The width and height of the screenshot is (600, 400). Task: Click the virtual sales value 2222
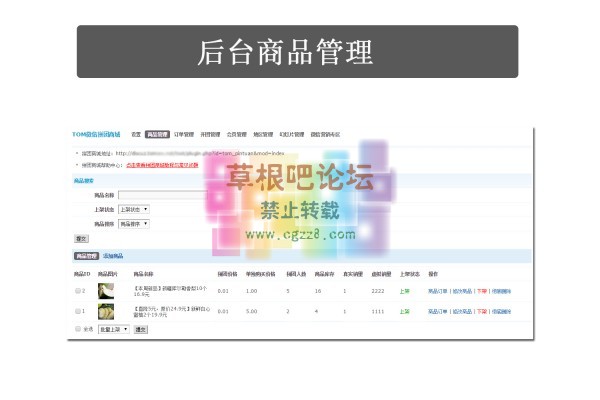pos(378,291)
